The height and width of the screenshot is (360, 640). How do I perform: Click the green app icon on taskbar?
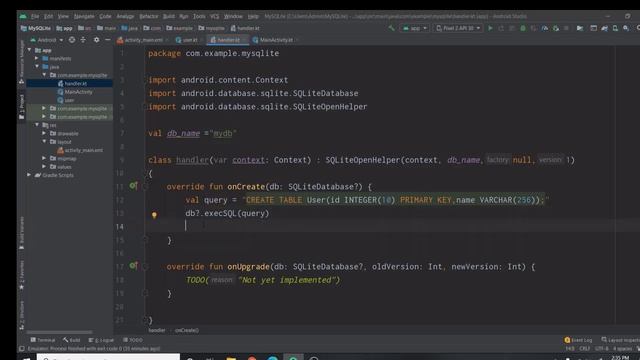pos(293,358)
